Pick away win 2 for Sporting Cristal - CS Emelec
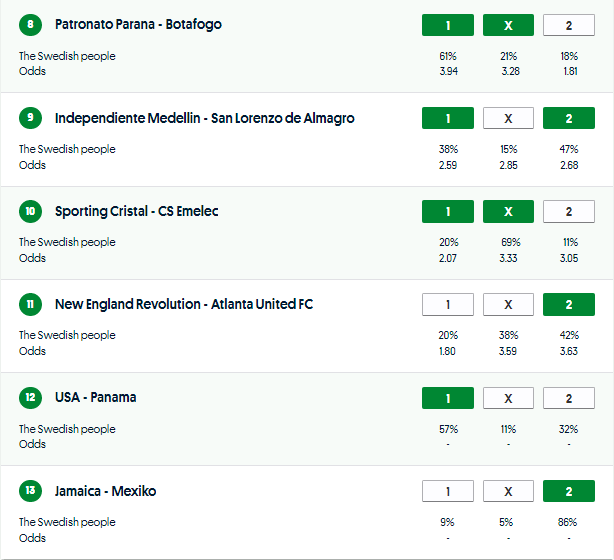Screen dimensions: 614x560 [x=569, y=211]
